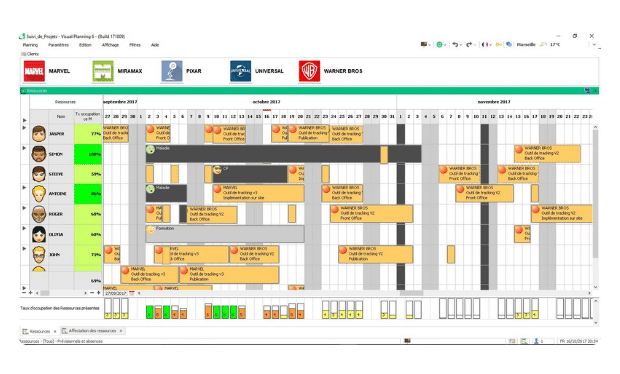
Task: Click the CP smiley on STEEVE's row
Action: pyautogui.click(x=217, y=170)
